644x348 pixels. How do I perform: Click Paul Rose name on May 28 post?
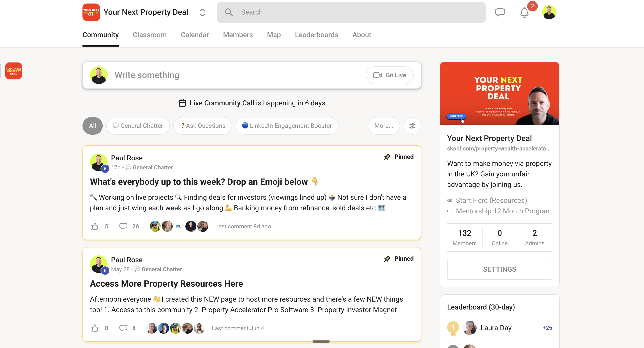click(127, 260)
